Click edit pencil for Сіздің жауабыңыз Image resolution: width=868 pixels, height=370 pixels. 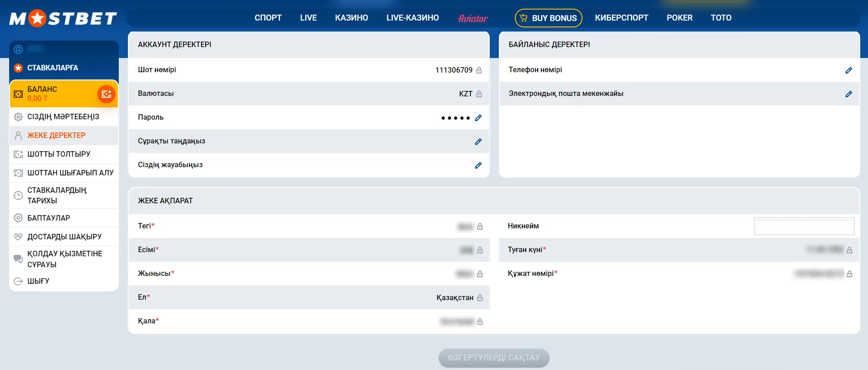tap(478, 165)
